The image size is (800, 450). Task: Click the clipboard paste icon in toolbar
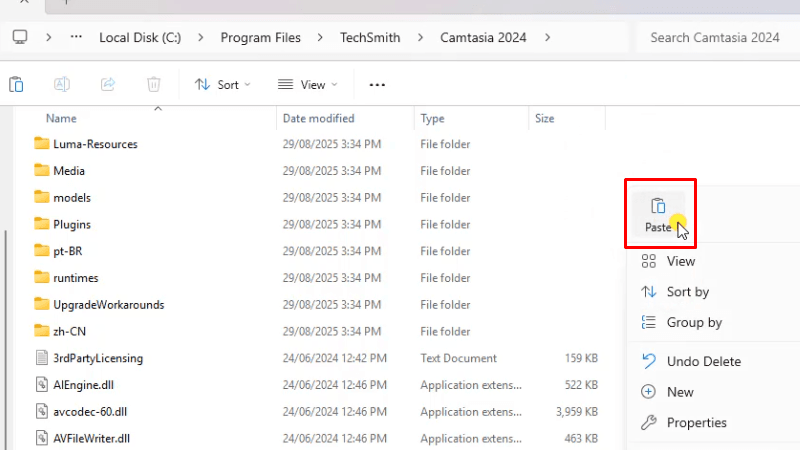pyautogui.click(x=16, y=85)
